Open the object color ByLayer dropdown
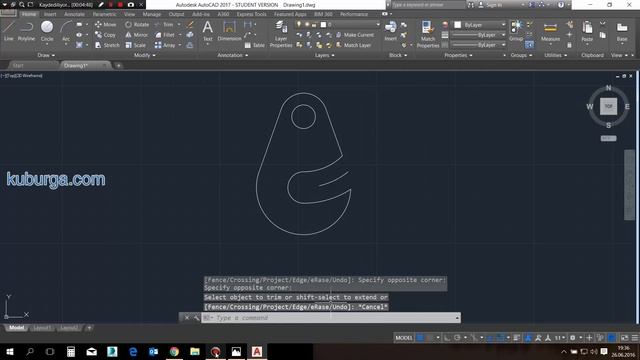640x360 pixels. pos(480,25)
